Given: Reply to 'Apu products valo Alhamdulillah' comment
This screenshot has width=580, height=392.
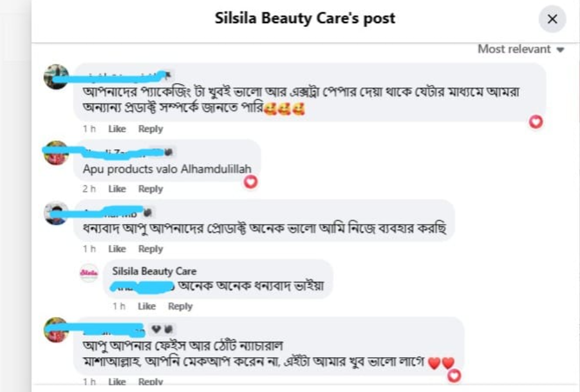Looking at the screenshot, I should (151, 189).
